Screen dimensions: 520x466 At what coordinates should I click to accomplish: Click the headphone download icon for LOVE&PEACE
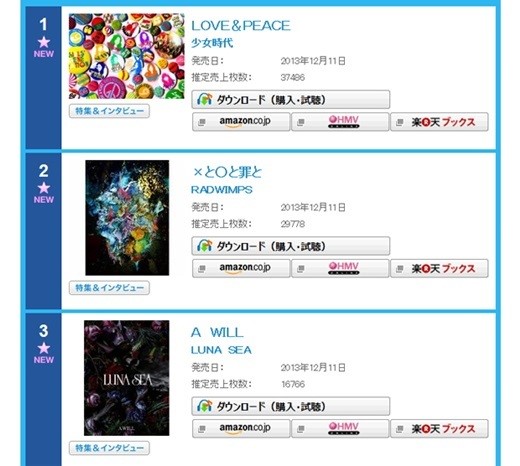(x=204, y=99)
